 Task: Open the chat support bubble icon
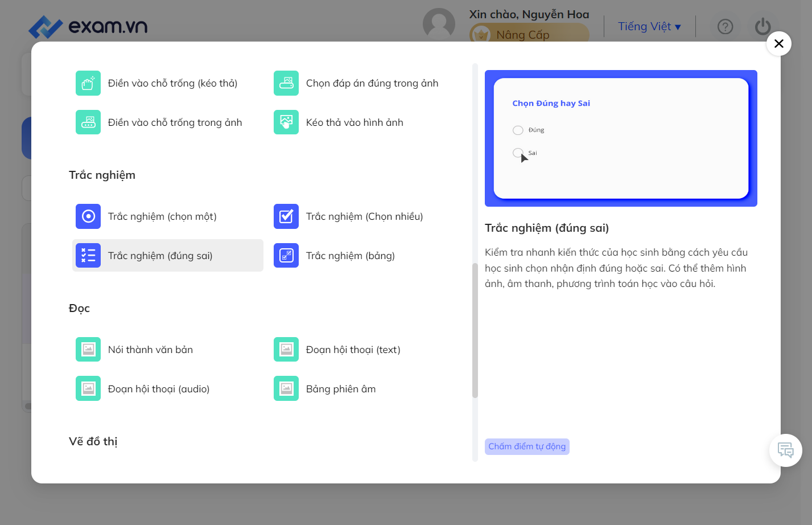[786, 450]
